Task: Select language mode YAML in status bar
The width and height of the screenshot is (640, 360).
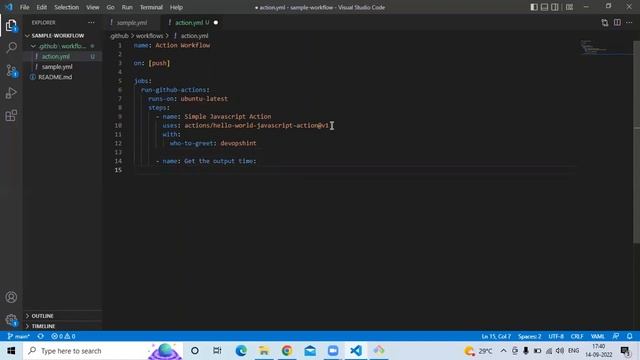Action: 598,336
